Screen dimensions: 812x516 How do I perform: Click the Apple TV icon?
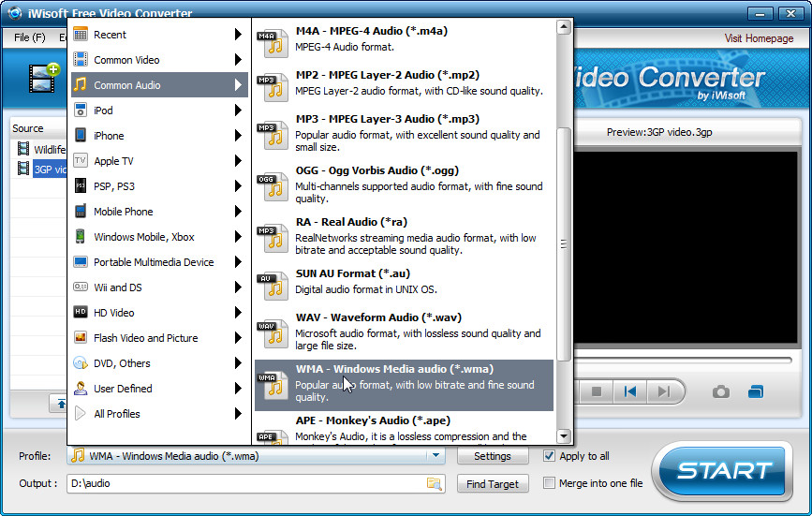pyautogui.click(x=81, y=160)
